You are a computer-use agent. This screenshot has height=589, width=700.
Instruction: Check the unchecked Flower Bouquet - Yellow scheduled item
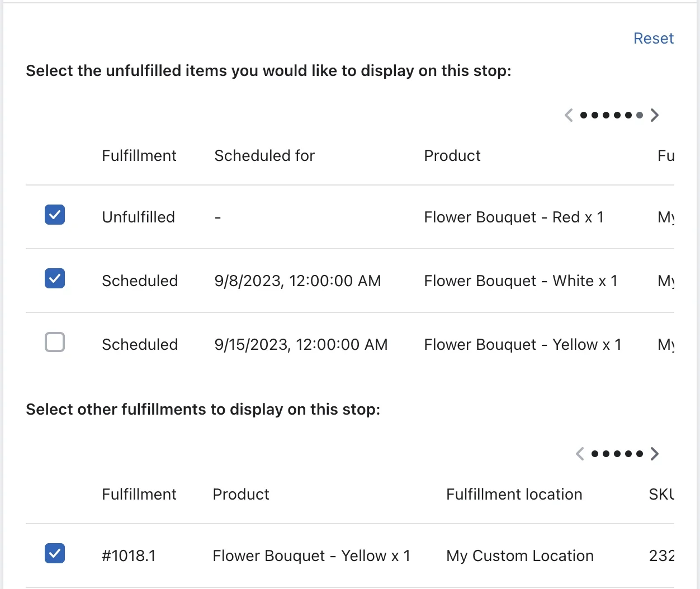point(55,342)
